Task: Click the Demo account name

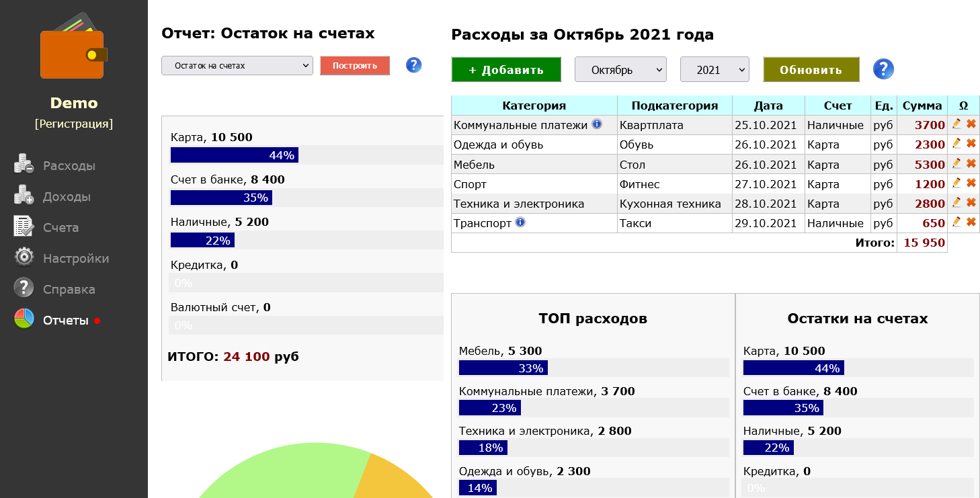Action: click(x=74, y=103)
